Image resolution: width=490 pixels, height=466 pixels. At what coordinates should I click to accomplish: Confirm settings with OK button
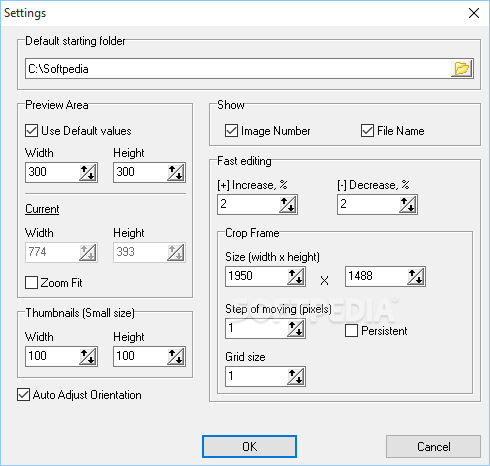(x=249, y=446)
